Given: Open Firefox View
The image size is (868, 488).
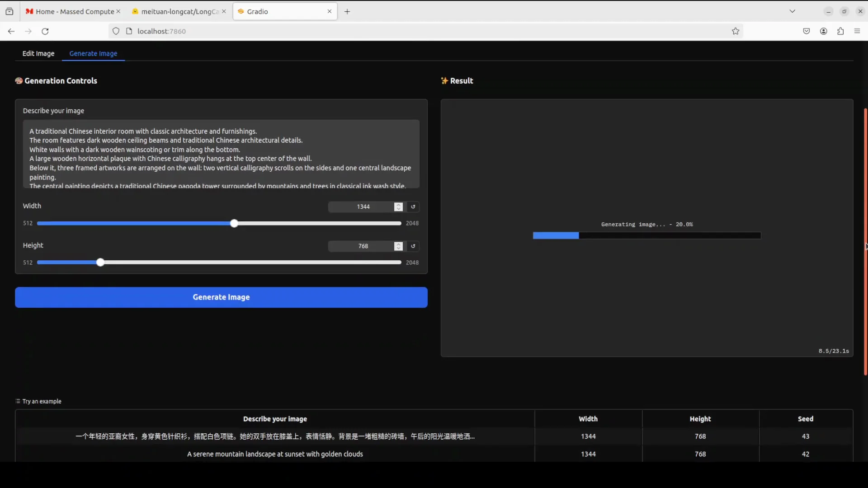Looking at the screenshot, I should (x=9, y=11).
